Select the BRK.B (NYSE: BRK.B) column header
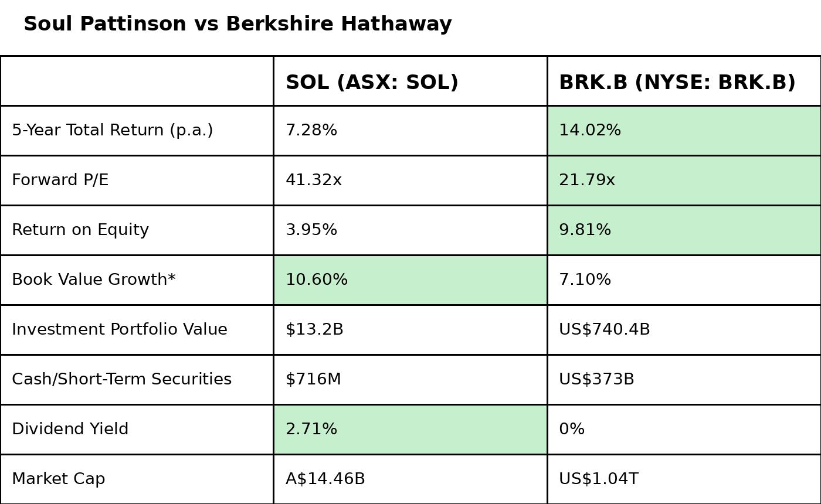This screenshot has width=821, height=504. (x=677, y=83)
